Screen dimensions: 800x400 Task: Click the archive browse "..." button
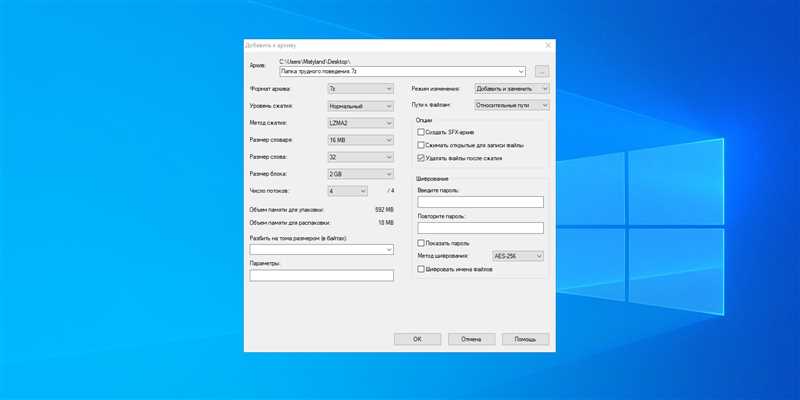[542, 71]
